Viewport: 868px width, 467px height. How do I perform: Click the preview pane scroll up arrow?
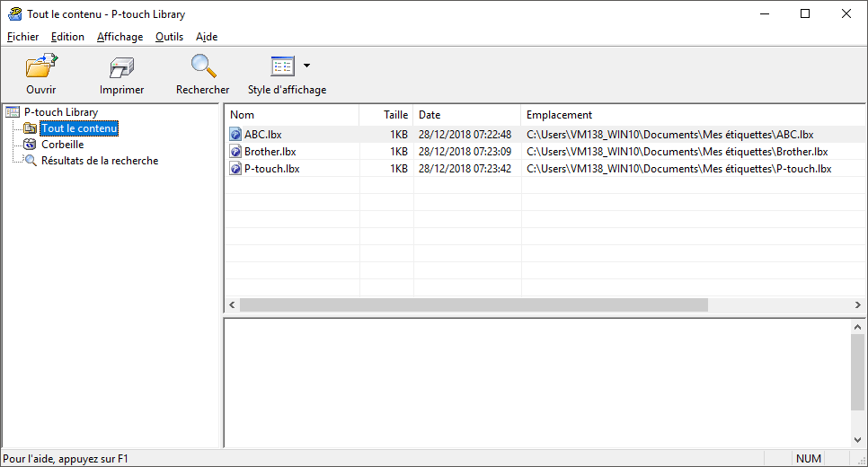coord(857,327)
